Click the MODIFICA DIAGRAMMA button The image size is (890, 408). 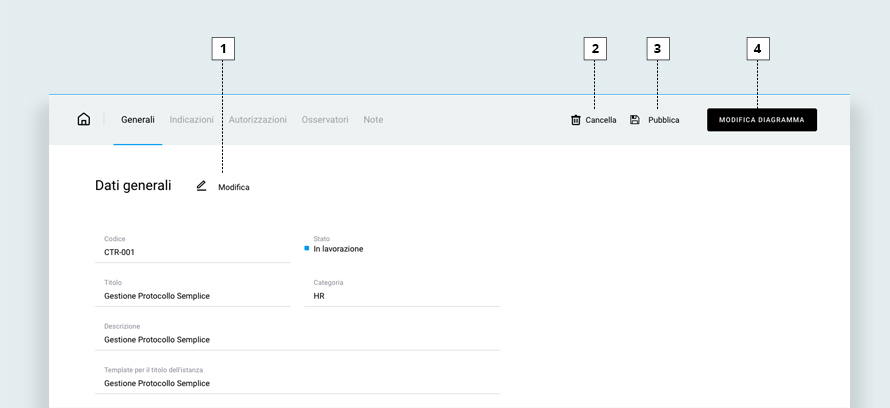tap(762, 120)
